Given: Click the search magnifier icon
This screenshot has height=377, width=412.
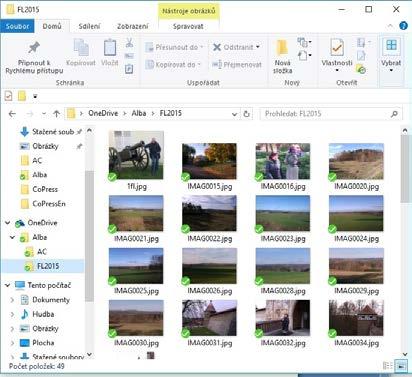Looking at the screenshot, I should (x=394, y=114).
